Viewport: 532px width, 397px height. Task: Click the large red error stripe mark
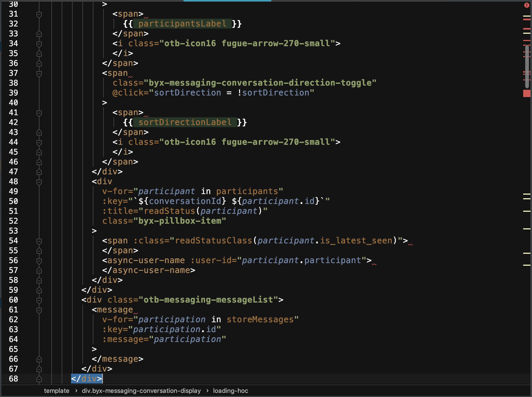[x=527, y=93]
